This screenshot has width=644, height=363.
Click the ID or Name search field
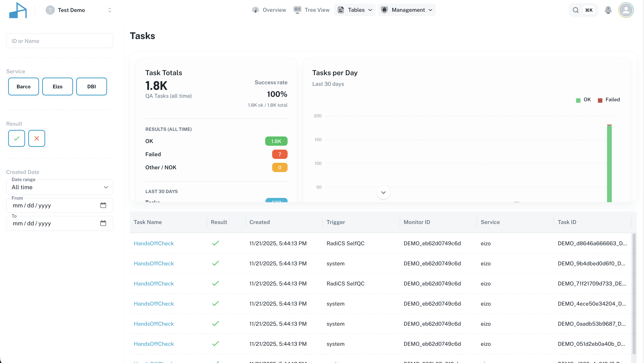(x=60, y=41)
